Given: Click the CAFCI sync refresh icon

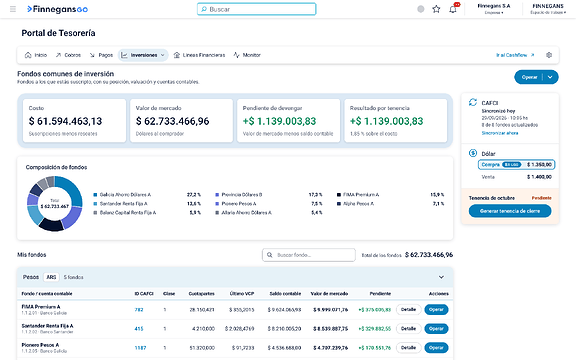Looking at the screenshot, I should pyautogui.click(x=473, y=102).
